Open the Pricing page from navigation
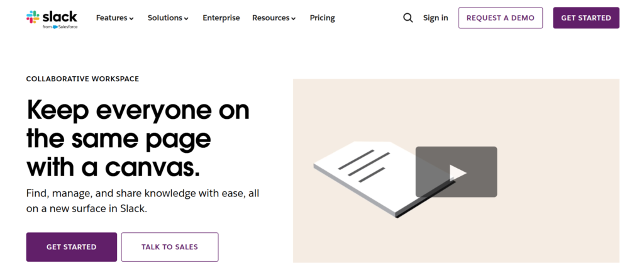This screenshot has height=275, width=644. click(x=322, y=18)
